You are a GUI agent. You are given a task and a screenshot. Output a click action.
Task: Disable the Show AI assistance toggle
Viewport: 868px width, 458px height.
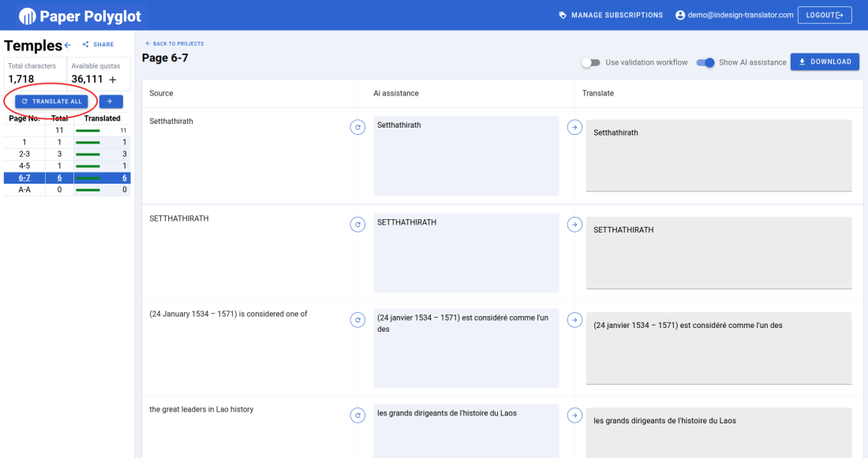705,62
